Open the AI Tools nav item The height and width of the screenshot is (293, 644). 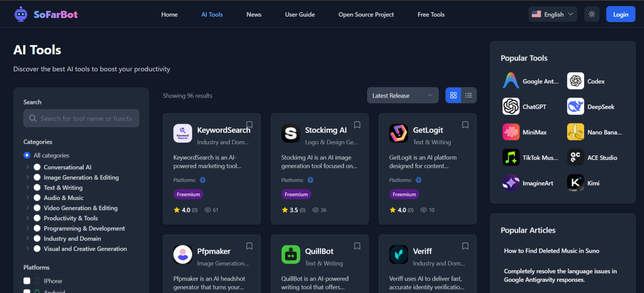coord(212,15)
